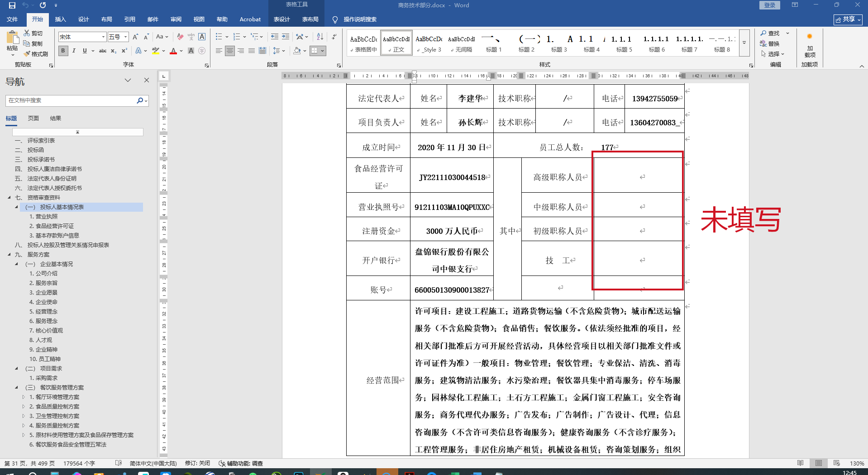Switch to the 审阅 ribbon tab

176,19
